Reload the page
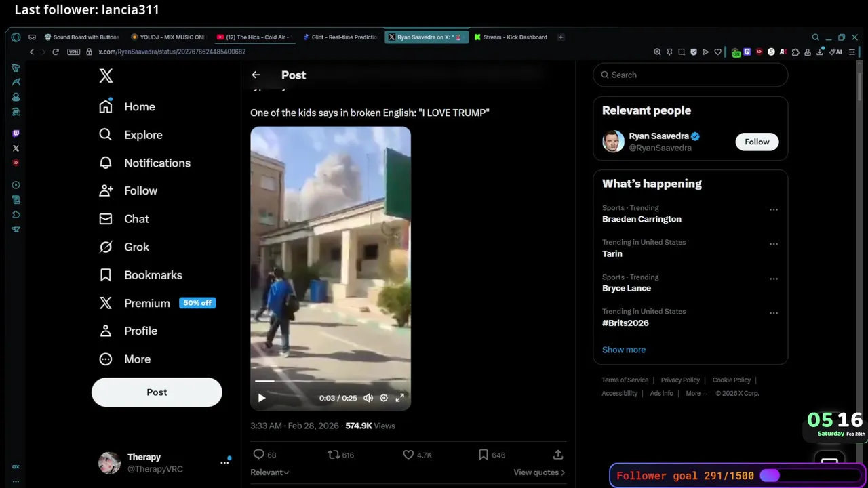This screenshot has width=868, height=488. tap(56, 52)
